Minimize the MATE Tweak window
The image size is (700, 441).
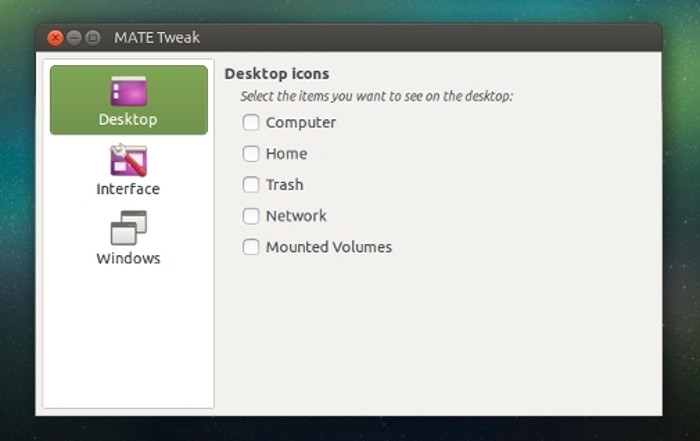(x=74, y=38)
